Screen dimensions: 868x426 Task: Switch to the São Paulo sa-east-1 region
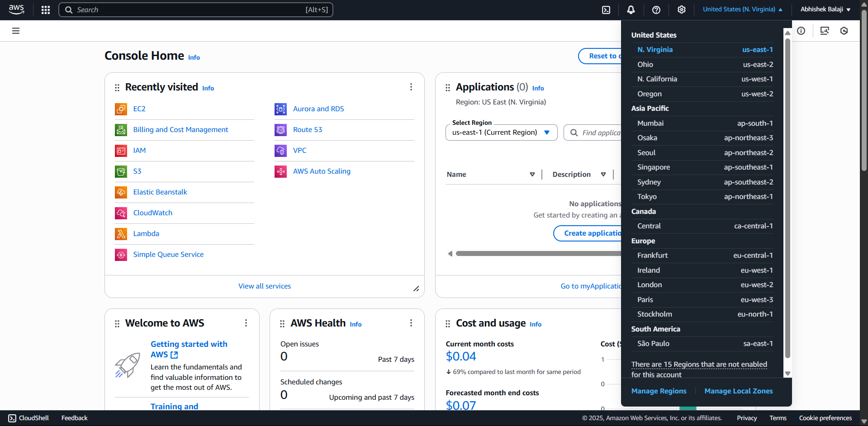pyautogui.click(x=705, y=344)
